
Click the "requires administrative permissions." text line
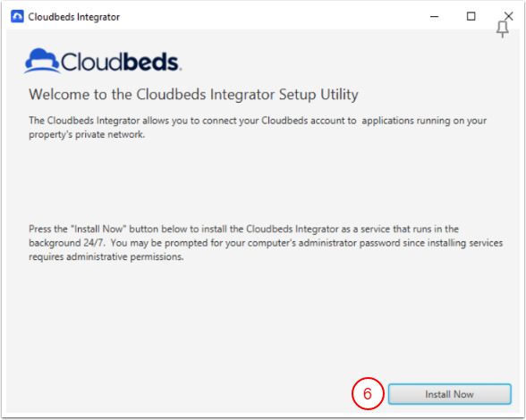pos(106,257)
